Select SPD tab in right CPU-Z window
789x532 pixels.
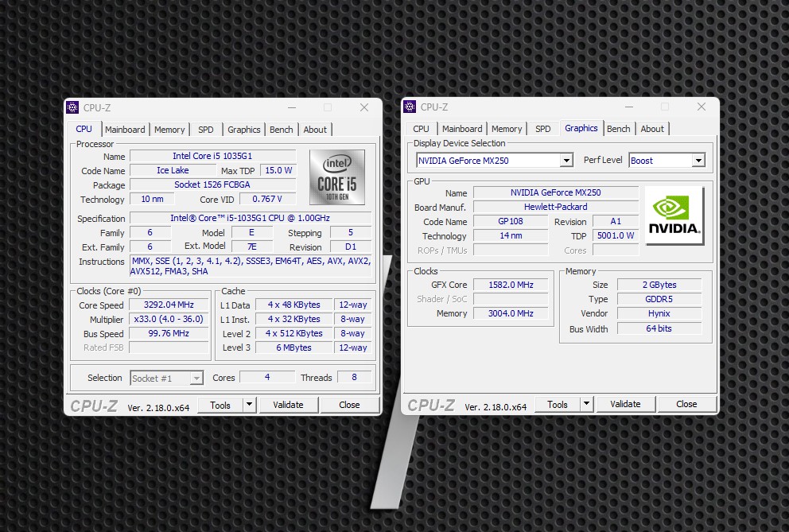tap(543, 129)
